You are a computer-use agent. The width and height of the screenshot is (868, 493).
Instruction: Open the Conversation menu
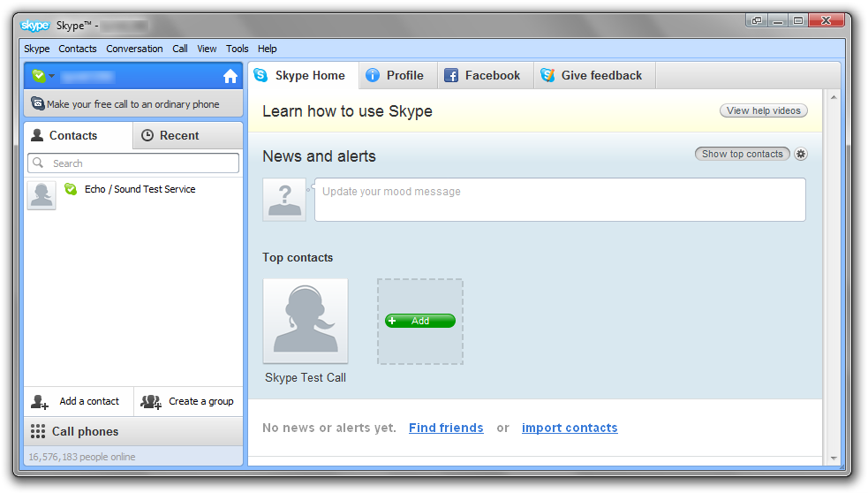(134, 49)
